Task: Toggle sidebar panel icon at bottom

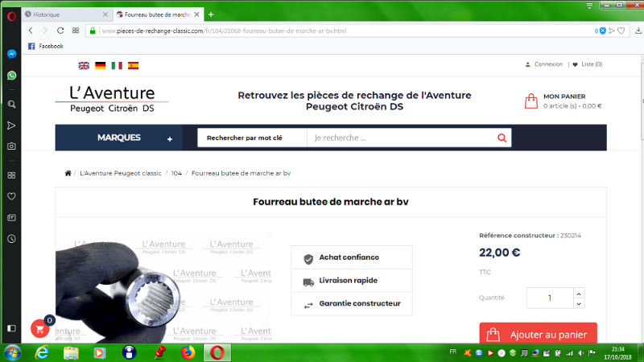Action: tap(11, 328)
